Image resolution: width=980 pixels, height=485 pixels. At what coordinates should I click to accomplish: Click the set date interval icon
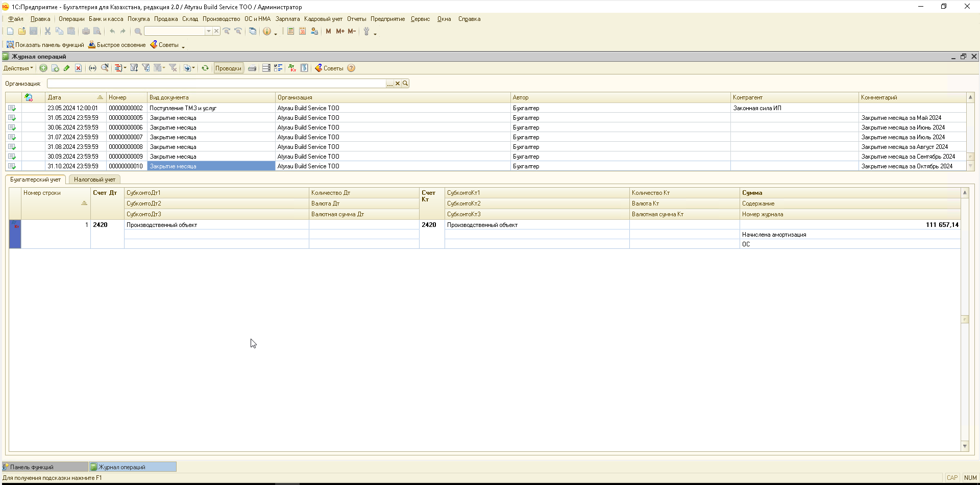pyautogui.click(x=92, y=68)
